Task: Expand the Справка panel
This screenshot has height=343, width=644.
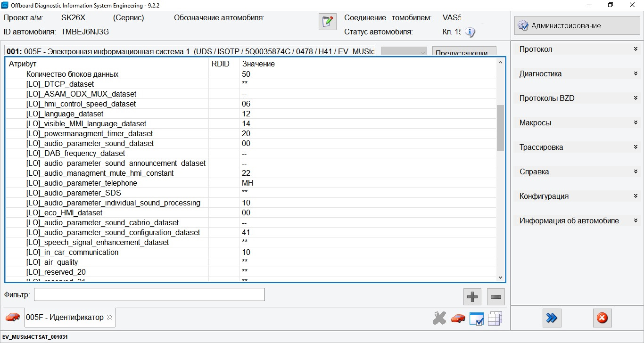Action: [x=579, y=171]
